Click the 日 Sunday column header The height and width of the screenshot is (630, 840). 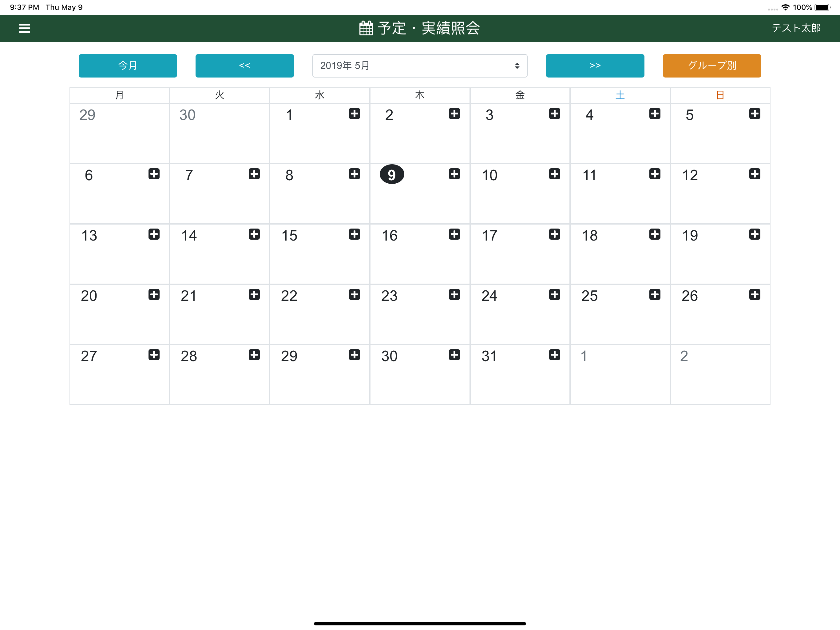[x=720, y=95]
